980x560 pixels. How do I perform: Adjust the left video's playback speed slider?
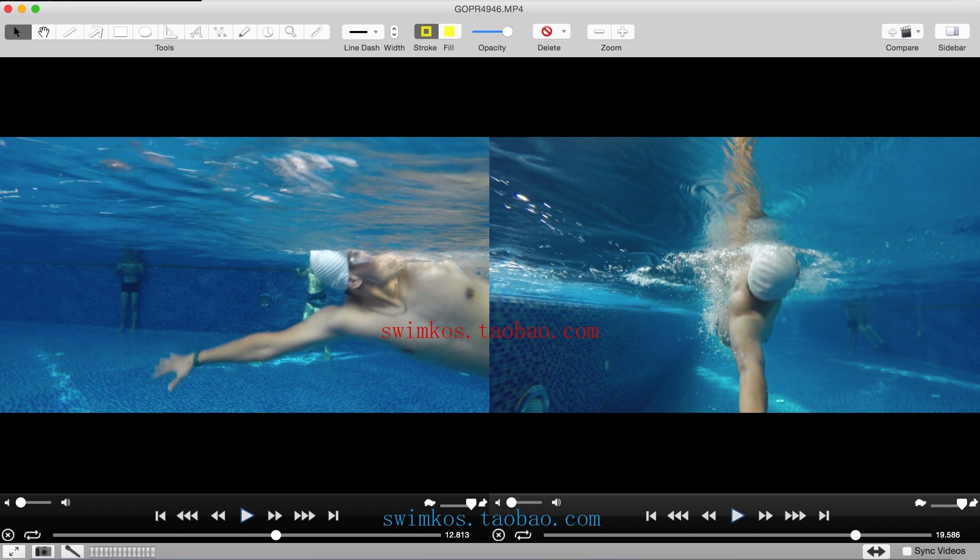(458, 504)
